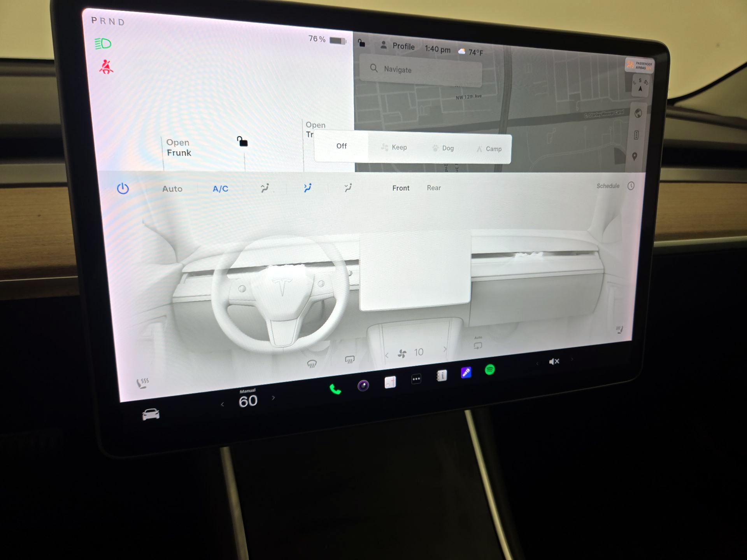The image size is (747, 560).
Task: Lower the speed limit from 60
Action: tap(223, 405)
